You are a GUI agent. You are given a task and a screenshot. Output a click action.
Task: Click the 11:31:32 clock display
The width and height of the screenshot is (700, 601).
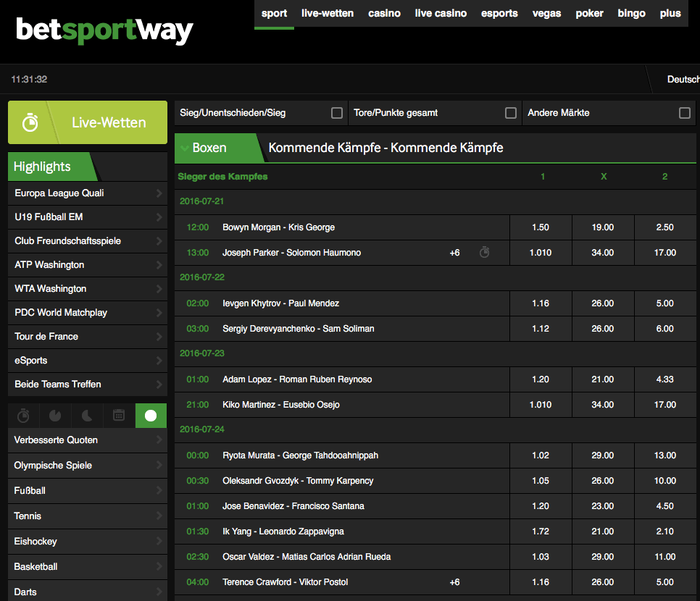(x=29, y=80)
